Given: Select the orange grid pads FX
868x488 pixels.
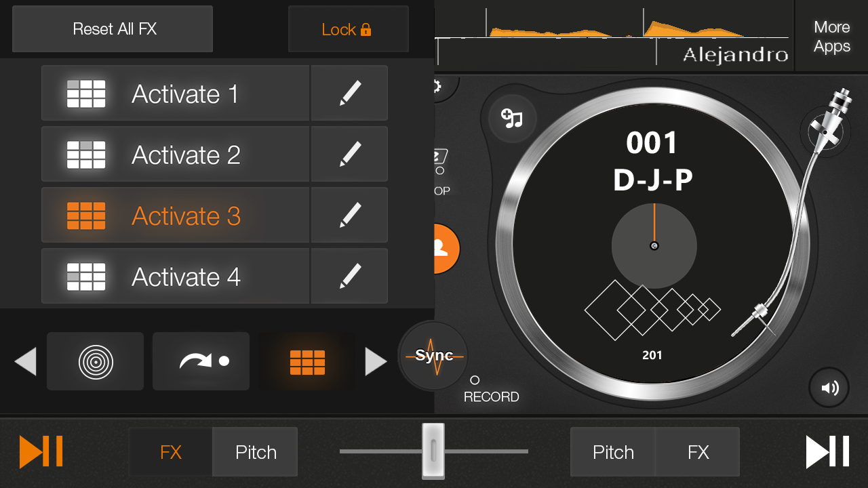Looking at the screenshot, I should click(307, 361).
